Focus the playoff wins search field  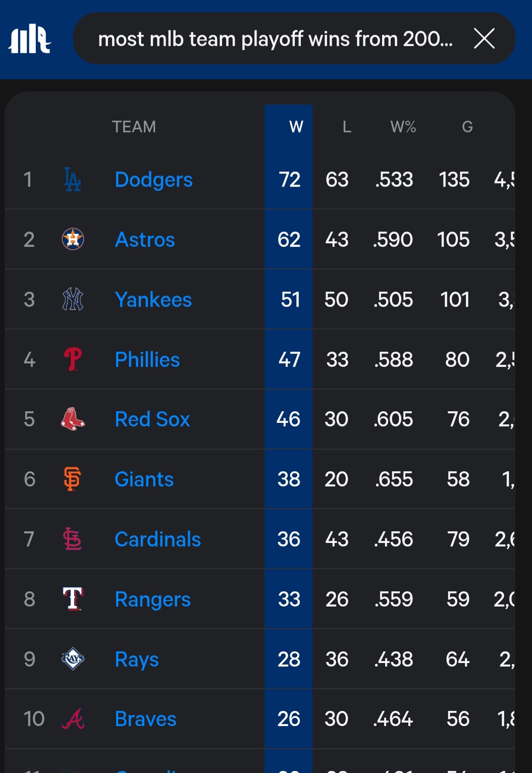point(275,39)
